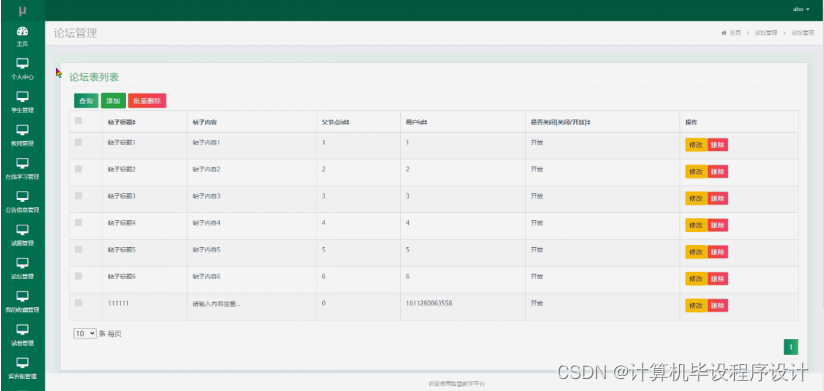Click 删除 for the 帖子标题3 row
Viewport: 824px width, 391px height.
tap(717, 199)
